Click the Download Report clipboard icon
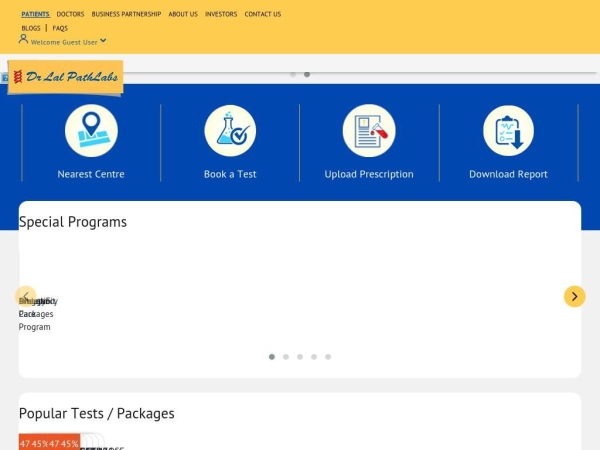Screen dimensions: 600x450 508,131
